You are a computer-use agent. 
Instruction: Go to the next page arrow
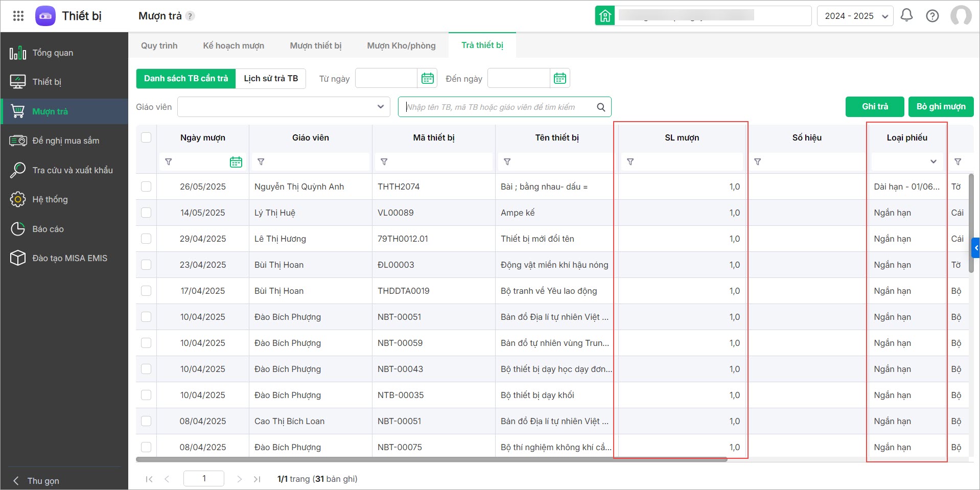[239, 479]
